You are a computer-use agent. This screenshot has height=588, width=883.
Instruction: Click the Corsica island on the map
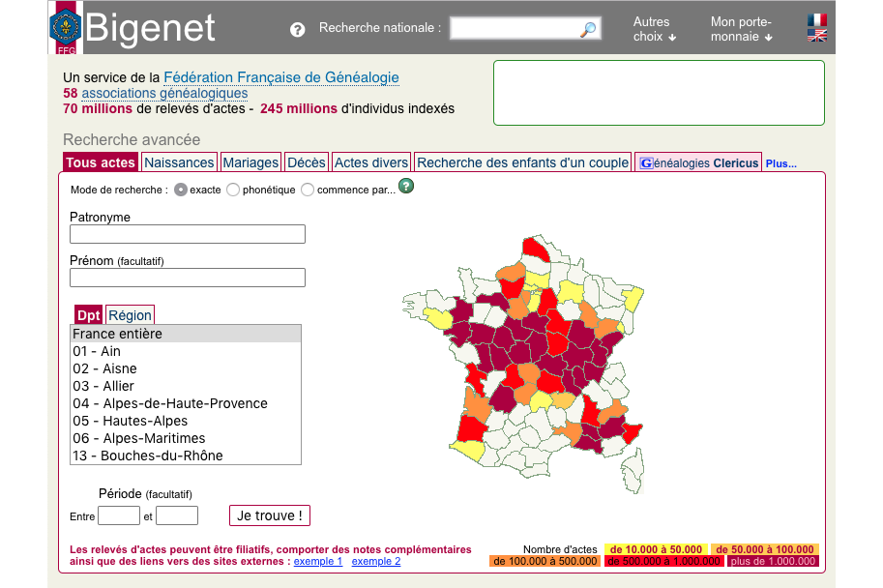coord(634,471)
